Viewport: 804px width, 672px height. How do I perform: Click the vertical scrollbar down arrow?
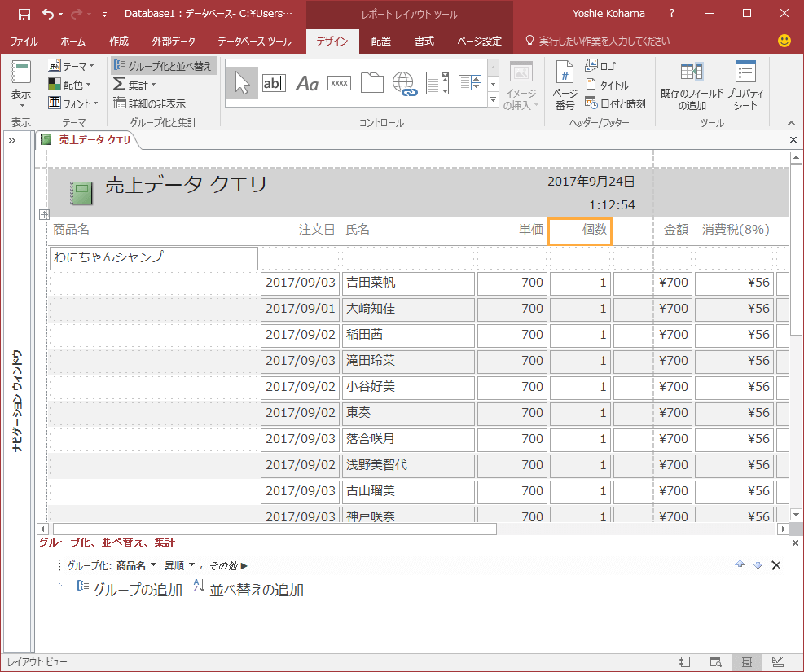pos(796,515)
